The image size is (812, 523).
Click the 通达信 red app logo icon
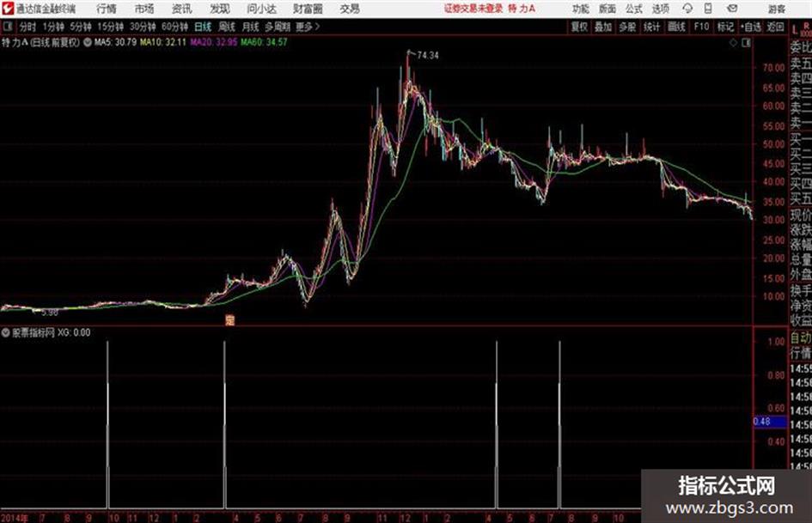8,9
